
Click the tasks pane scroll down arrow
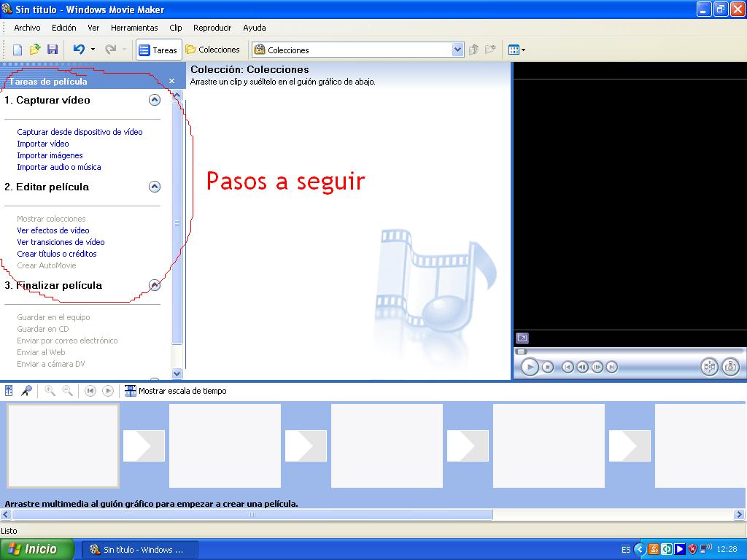coord(177,373)
